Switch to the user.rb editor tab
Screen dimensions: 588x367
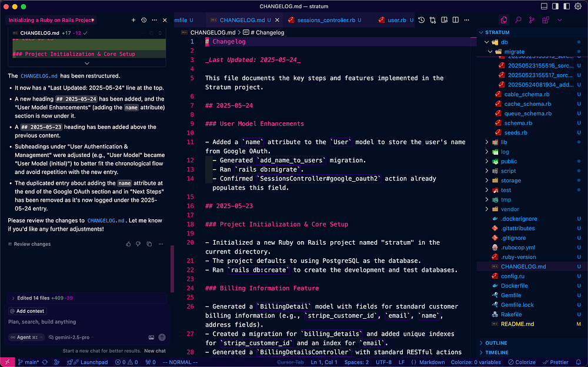click(396, 20)
